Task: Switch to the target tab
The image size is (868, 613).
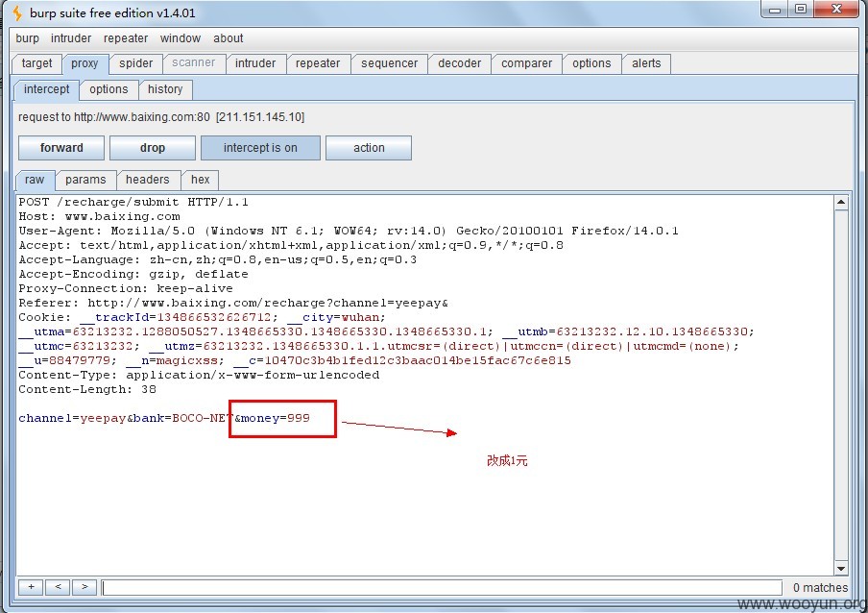Action: 36,63
